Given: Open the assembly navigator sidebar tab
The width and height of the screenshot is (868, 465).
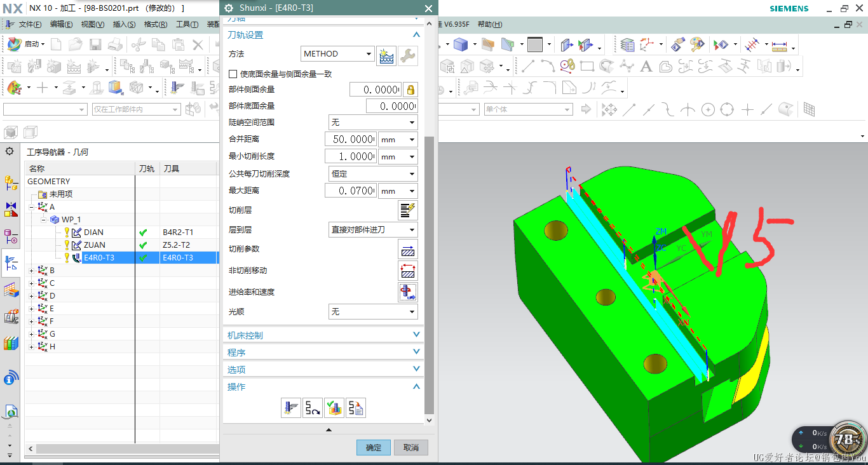Looking at the screenshot, I should click(11, 184).
